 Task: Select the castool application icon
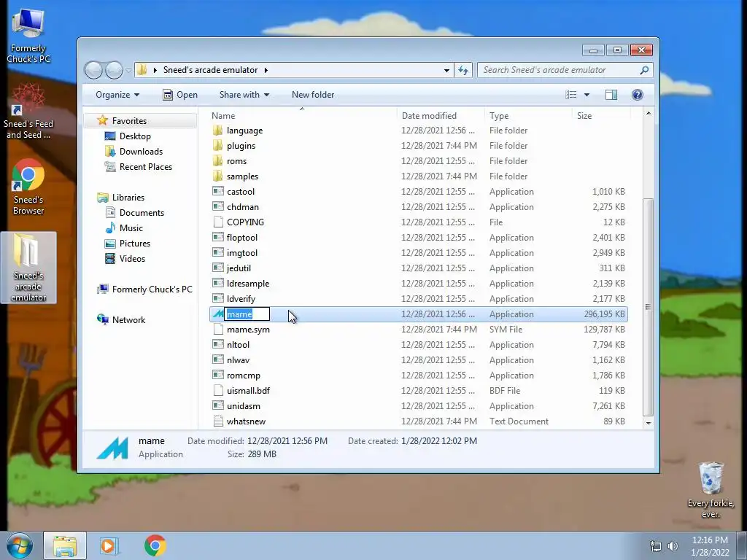[218, 192]
